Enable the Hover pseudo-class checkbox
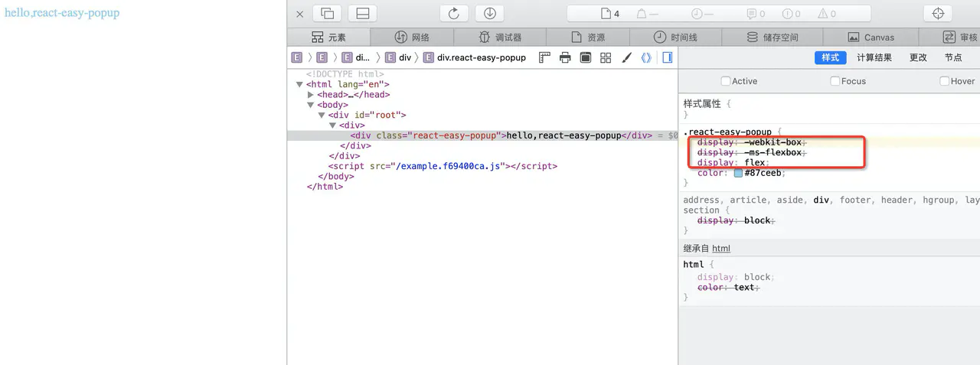Viewport: 980px width, 365px height. [945, 81]
